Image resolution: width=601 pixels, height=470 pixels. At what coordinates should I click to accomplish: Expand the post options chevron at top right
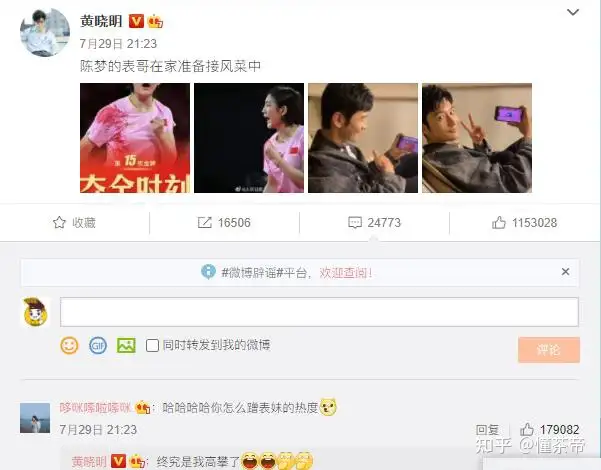[573, 12]
